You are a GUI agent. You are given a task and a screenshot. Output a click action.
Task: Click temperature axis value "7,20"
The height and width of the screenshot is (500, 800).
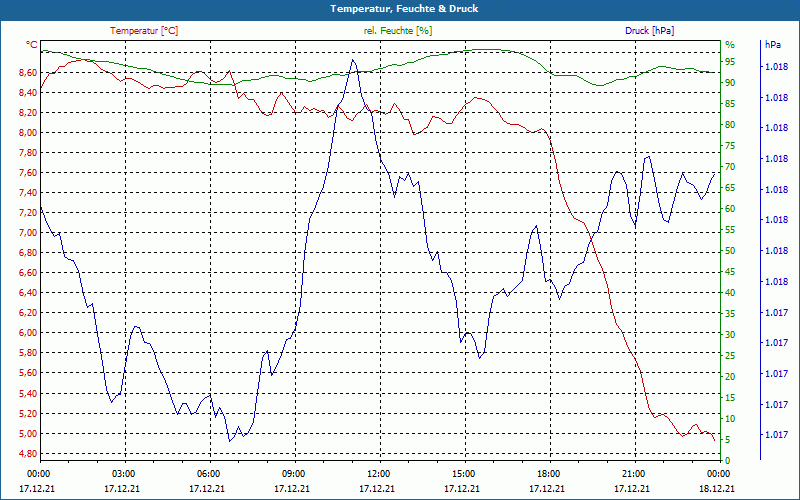click(28, 213)
